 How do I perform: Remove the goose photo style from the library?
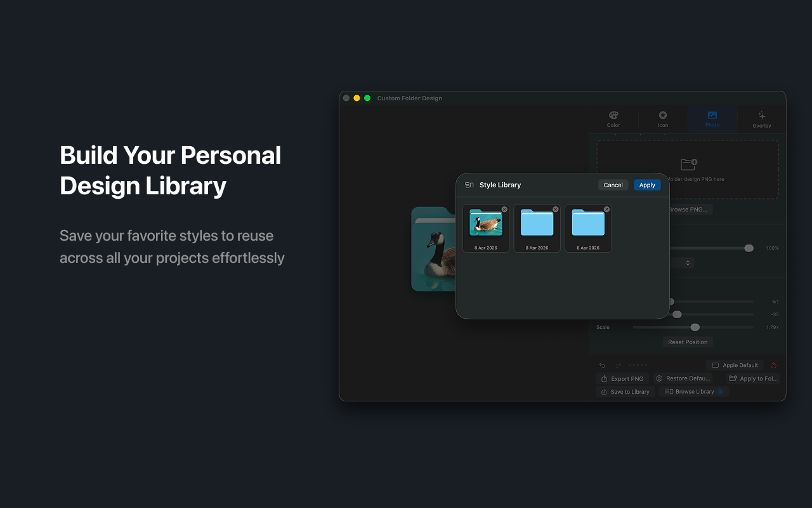[504, 209]
